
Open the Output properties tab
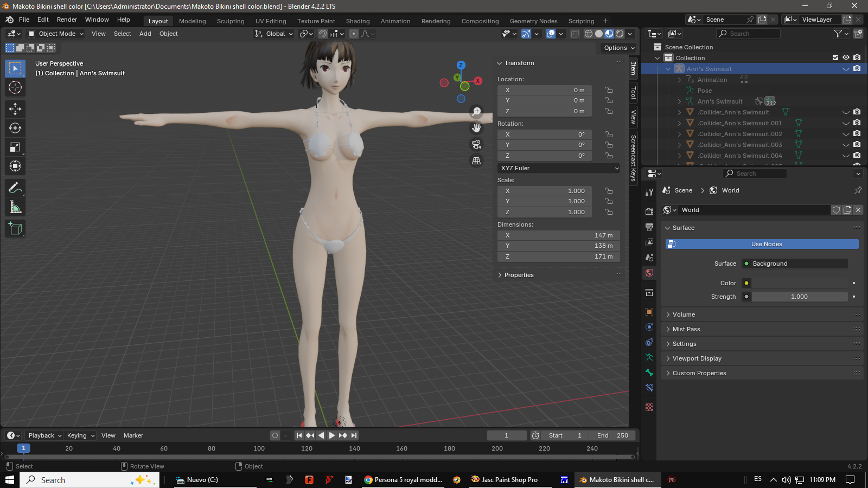coord(649,227)
